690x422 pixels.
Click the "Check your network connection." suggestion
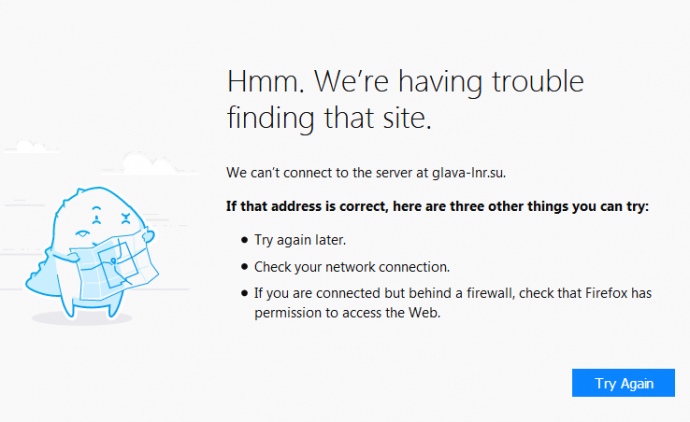[x=351, y=267]
